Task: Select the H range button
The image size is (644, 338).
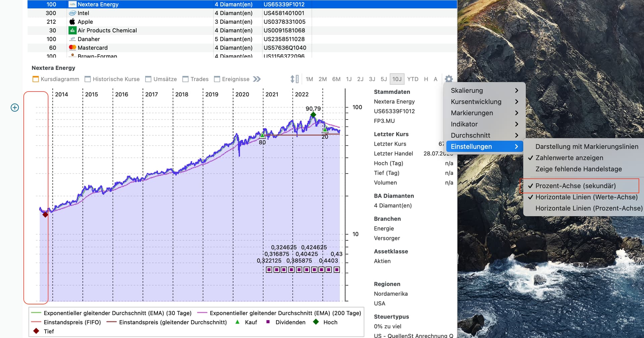Action: [x=426, y=79]
